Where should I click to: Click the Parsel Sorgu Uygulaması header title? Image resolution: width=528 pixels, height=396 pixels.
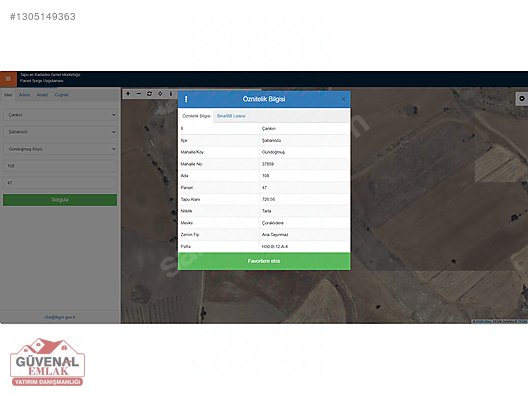coord(41,81)
